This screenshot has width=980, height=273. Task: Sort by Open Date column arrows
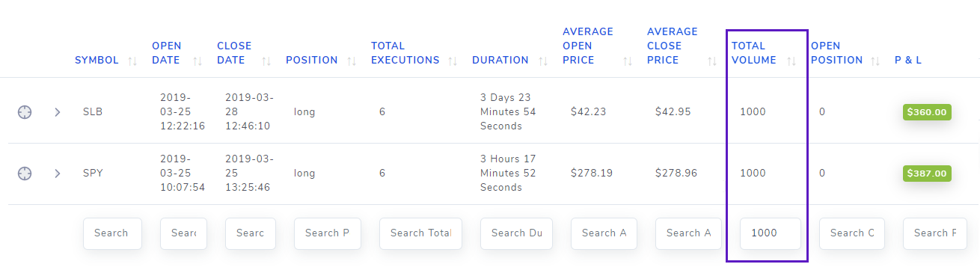(x=197, y=61)
